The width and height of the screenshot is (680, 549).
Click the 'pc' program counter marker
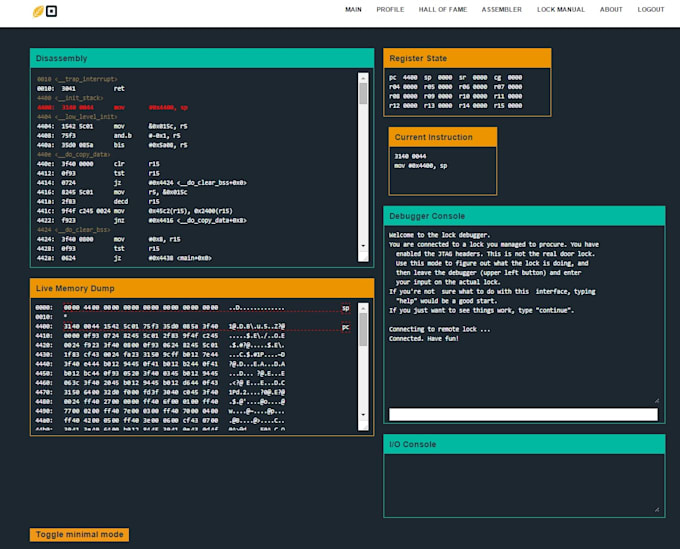click(345, 326)
